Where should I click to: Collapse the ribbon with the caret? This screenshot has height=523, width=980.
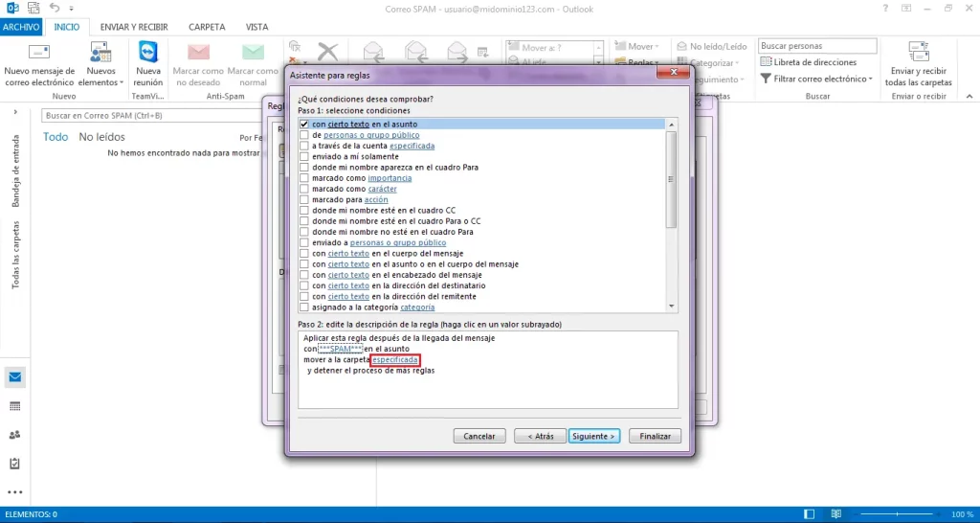click(969, 97)
